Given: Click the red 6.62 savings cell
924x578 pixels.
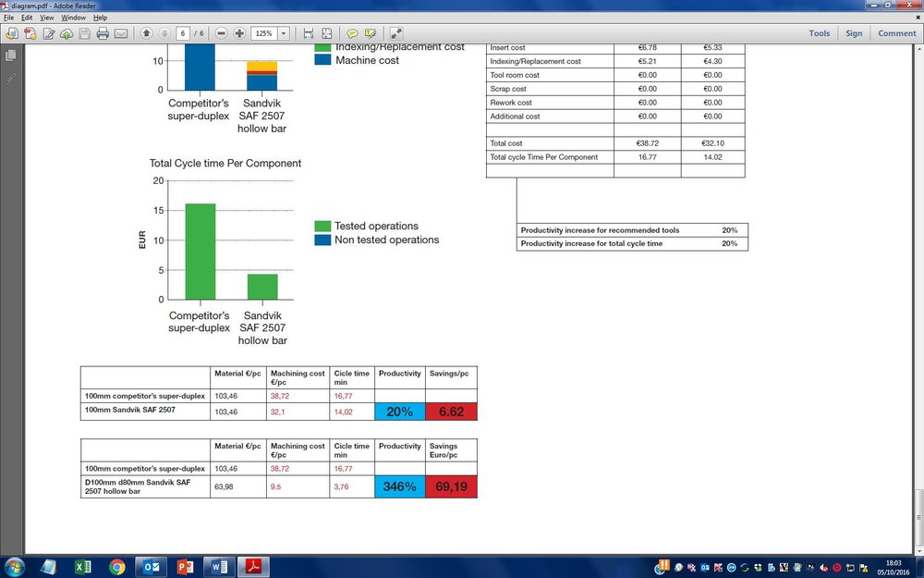Looking at the screenshot, I should (x=451, y=412).
